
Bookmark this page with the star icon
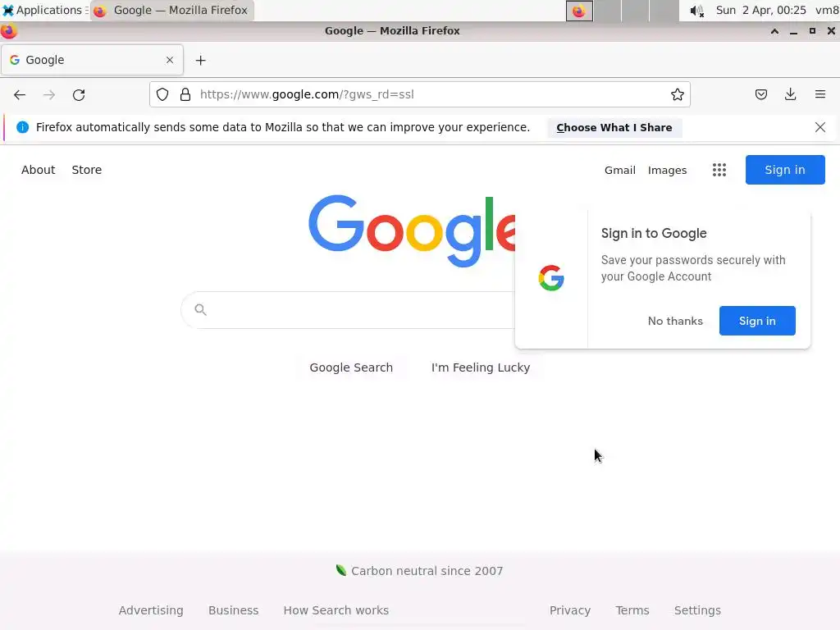point(677,94)
